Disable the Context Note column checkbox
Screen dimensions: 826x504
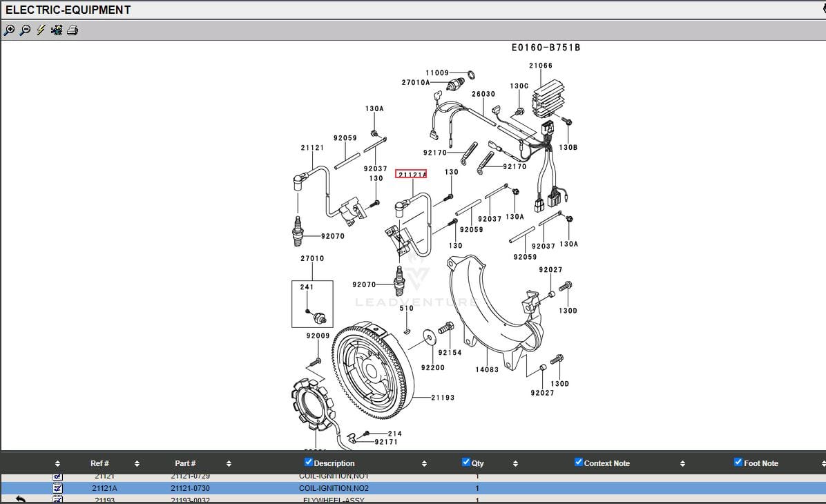(x=579, y=463)
